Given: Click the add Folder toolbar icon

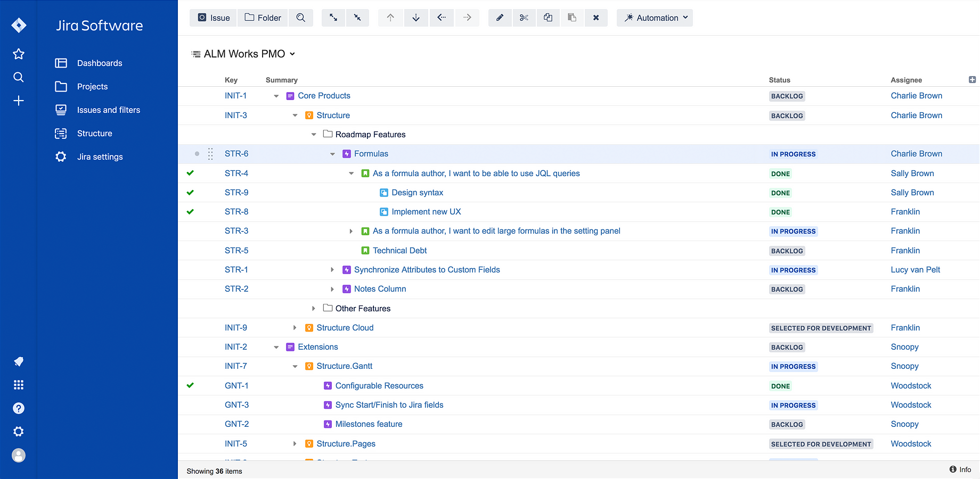Looking at the screenshot, I should click(x=262, y=18).
